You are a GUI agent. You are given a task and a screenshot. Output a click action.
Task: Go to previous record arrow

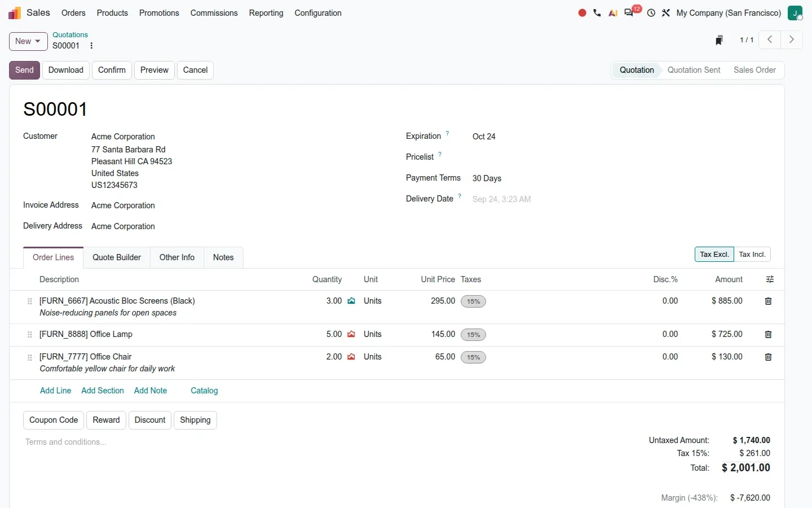point(770,40)
